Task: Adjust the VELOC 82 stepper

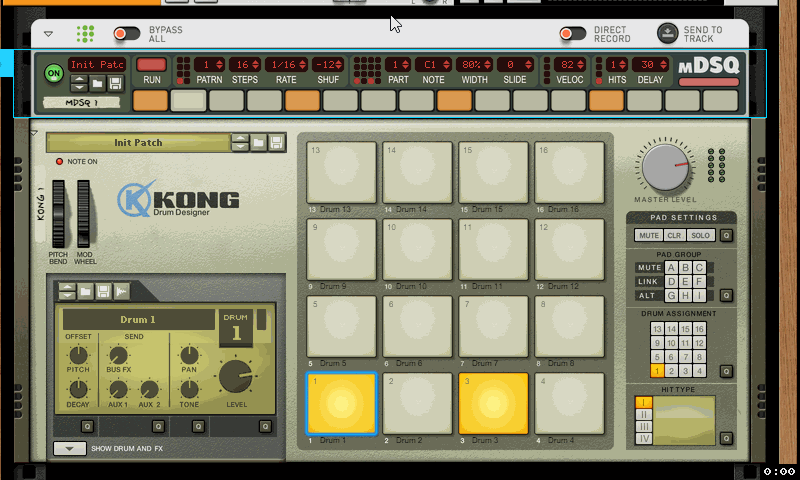Action: point(580,65)
